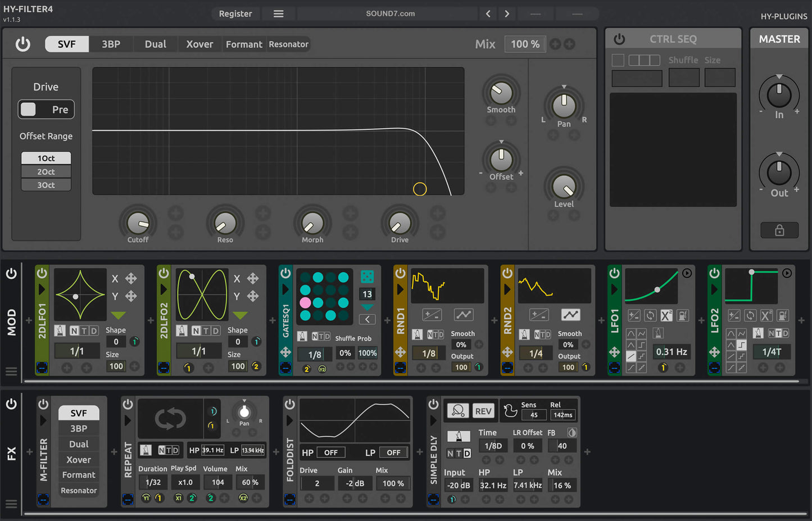This screenshot has height=521, width=812.
Task: Click the Mix 100 % value field
Action: click(525, 44)
